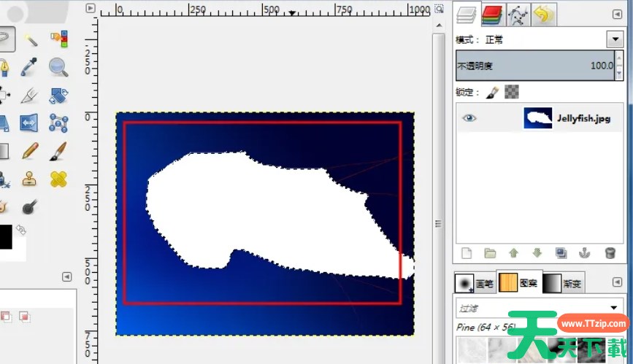Select the Color Picker eyedropper tool
This screenshot has height=364, width=633.
(30, 67)
